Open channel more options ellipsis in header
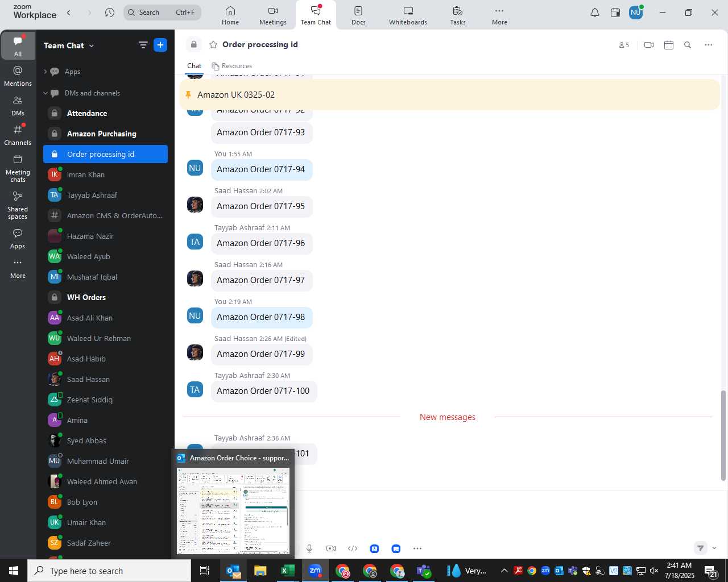The height and width of the screenshot is (582, 728). pyautogui.click(x=708, y=45)
